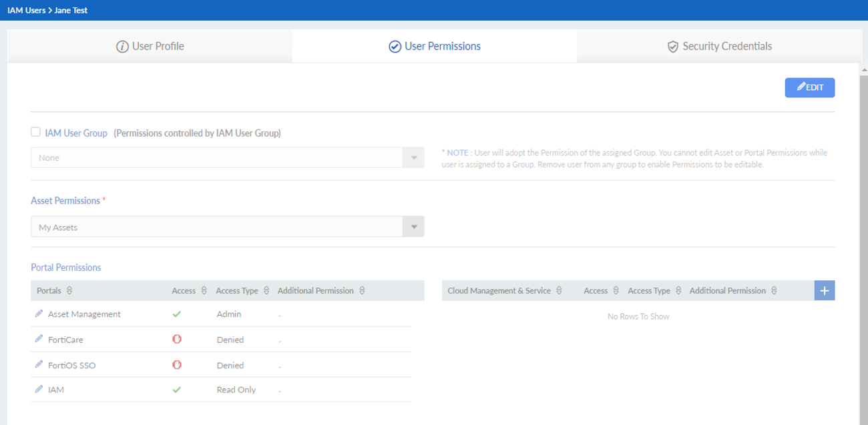Sort Portals table Additional Permission column
The height and width of the screenshot is (425, 868).
pos(362,291)
